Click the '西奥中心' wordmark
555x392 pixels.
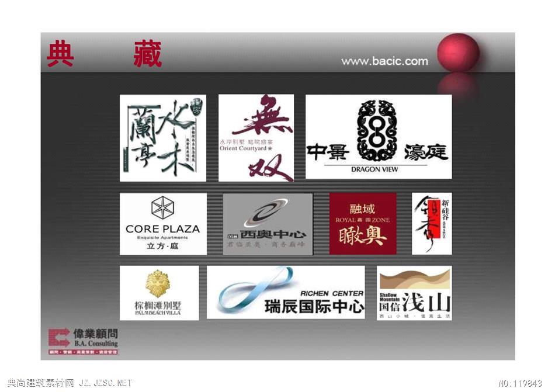pos(273,234)
